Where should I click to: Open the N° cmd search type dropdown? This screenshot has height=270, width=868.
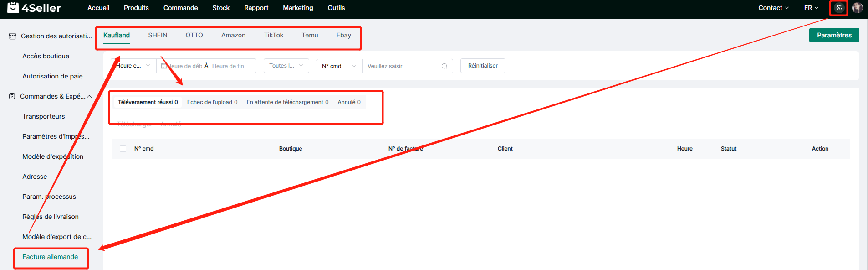[x=339, y=66]
